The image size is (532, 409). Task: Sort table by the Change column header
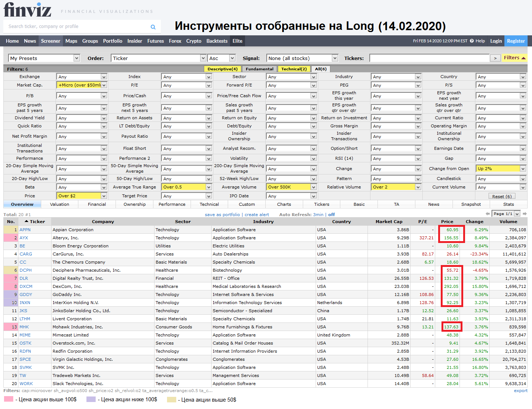475,222
